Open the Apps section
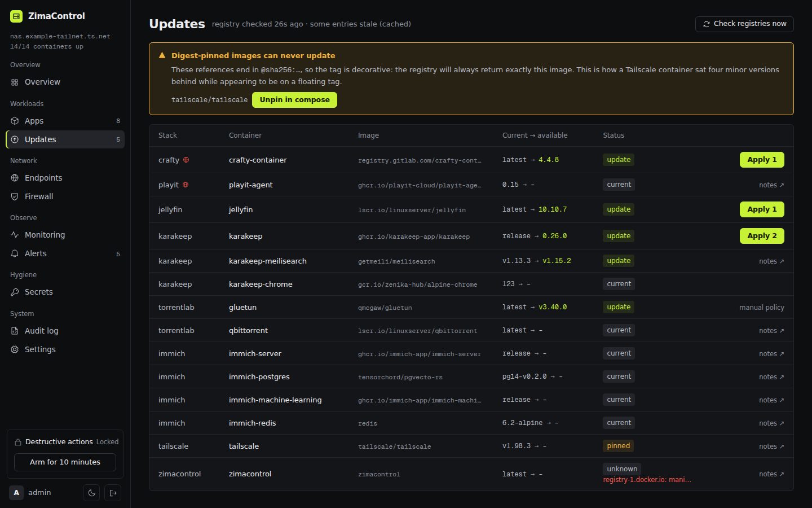Viewport: 812px width, 508px height. click(65, 121)
